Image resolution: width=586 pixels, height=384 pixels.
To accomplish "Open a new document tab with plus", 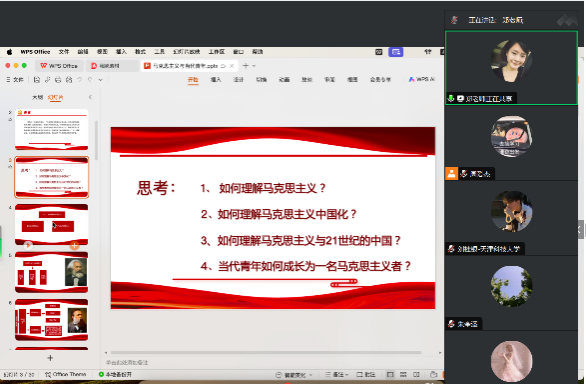I will pos(246,66).
